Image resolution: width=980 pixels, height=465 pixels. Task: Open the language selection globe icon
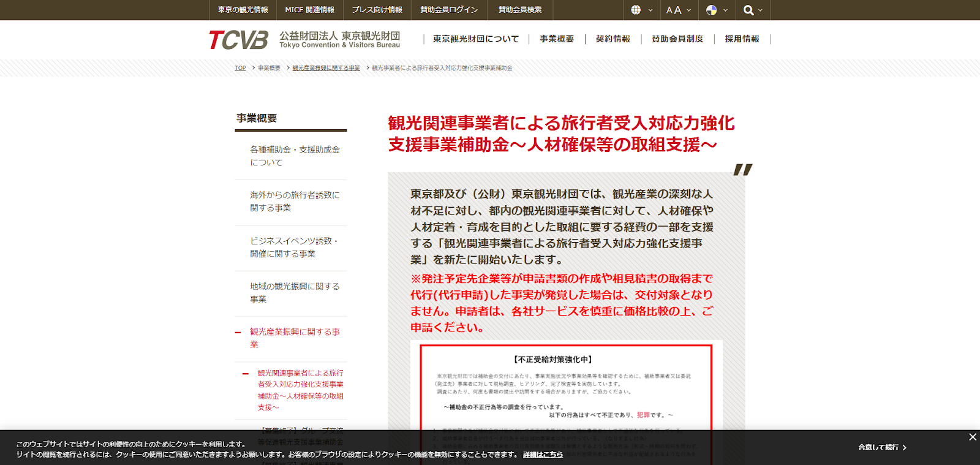pyautogui.click(x=636, y=10)
